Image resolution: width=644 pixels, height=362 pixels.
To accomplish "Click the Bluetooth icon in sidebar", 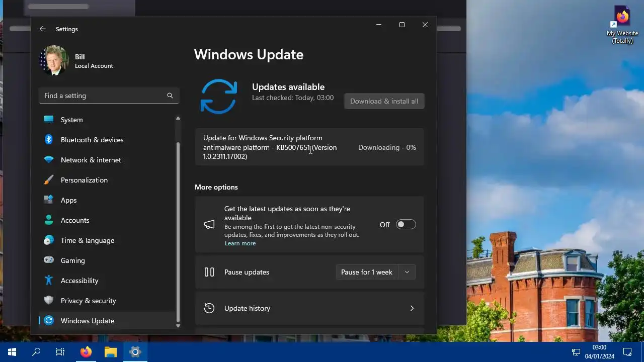I will click(x=49, y=140).
